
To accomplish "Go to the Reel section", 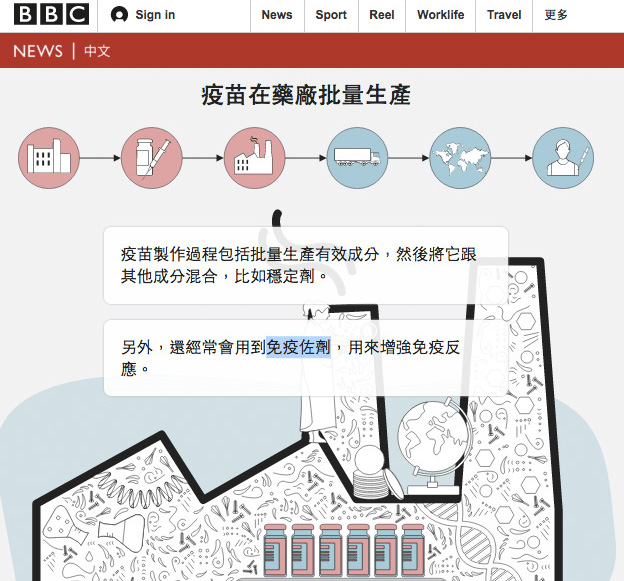I will (x=382, y=15).
